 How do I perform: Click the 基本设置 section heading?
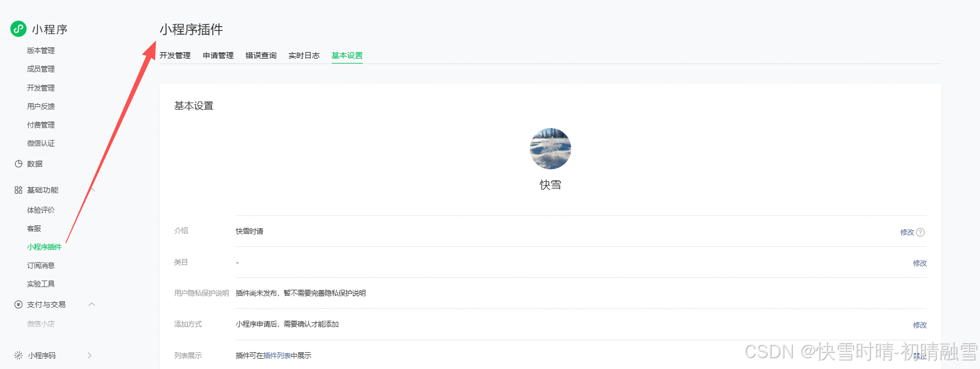tap(194, 106)
